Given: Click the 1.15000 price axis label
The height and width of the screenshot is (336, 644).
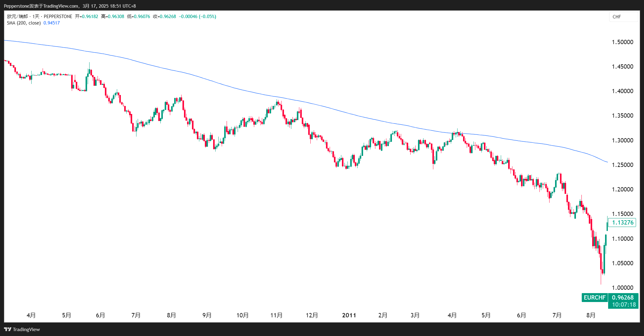Looking at the screenshot, I should (x=623, y=214).
